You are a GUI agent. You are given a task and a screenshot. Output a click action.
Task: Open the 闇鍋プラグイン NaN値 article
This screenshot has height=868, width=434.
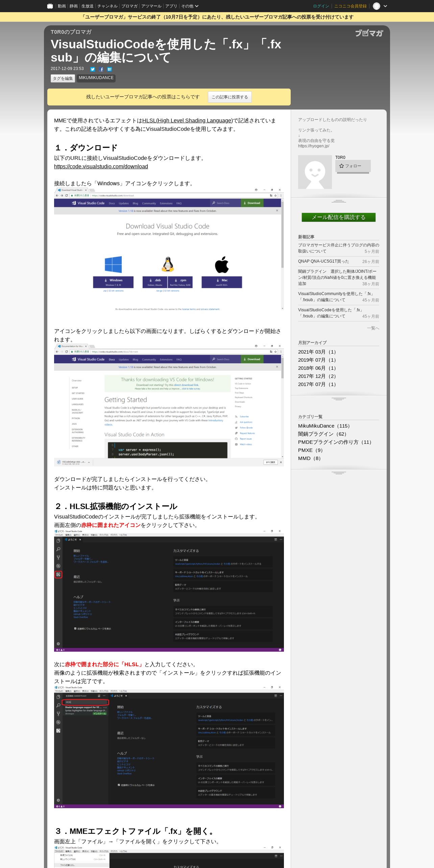pos(337,278)
